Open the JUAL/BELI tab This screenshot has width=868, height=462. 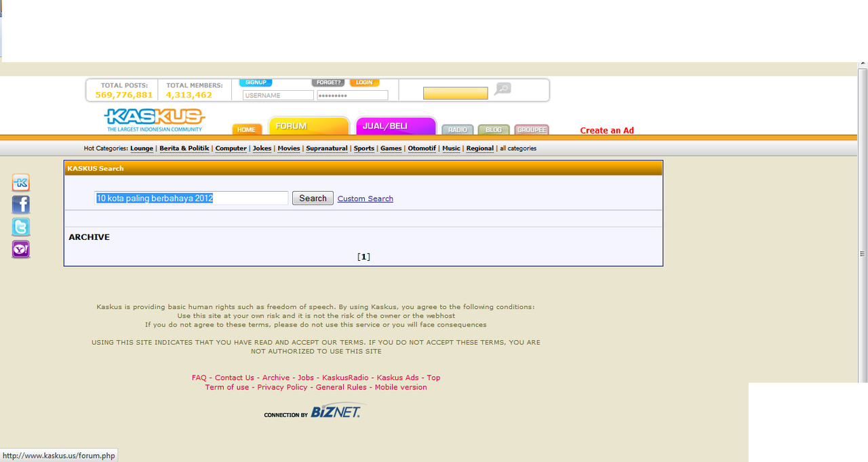point(396,126)
